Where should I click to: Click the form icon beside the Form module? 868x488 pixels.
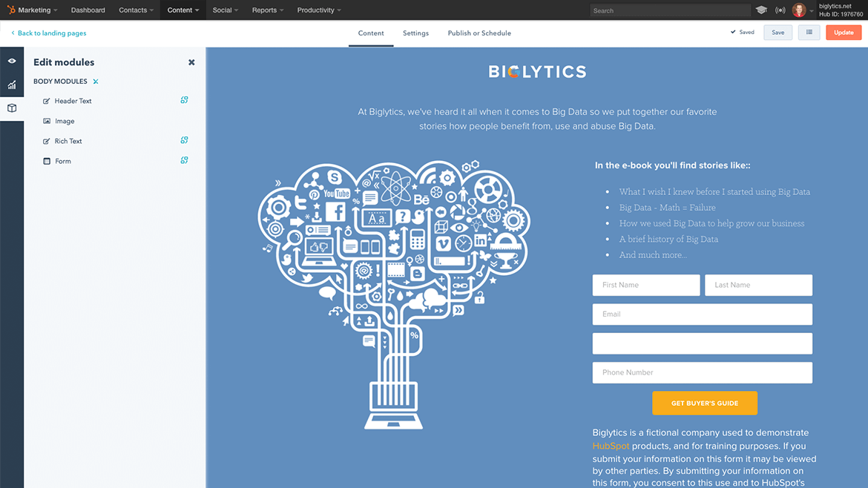coord(47,160)
